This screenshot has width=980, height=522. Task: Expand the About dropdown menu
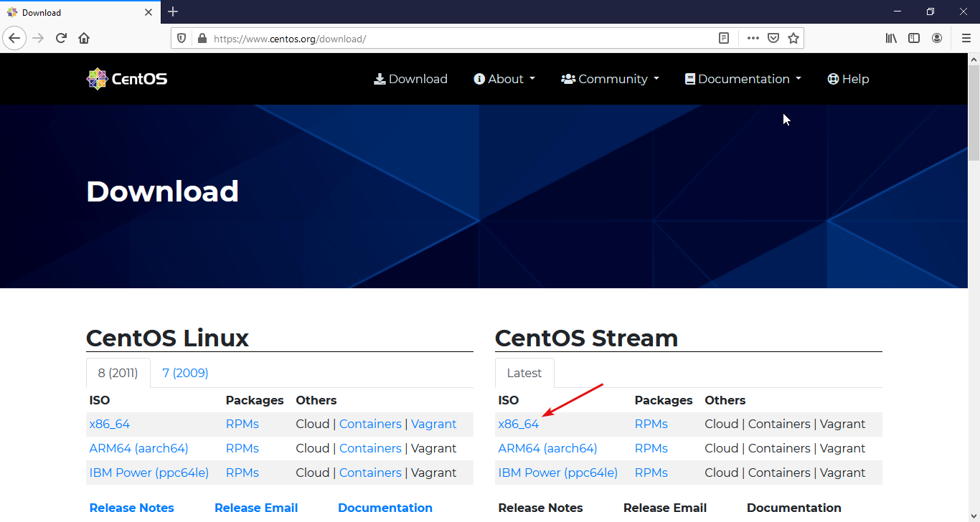point(504,79)
